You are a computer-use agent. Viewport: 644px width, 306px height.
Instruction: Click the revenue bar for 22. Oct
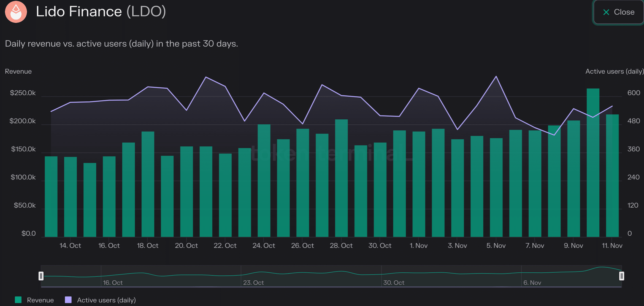coord(225,195)
